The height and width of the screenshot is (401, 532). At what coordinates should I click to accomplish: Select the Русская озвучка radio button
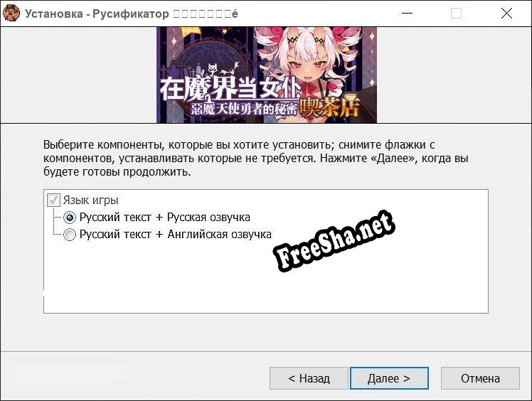[70, 218]
